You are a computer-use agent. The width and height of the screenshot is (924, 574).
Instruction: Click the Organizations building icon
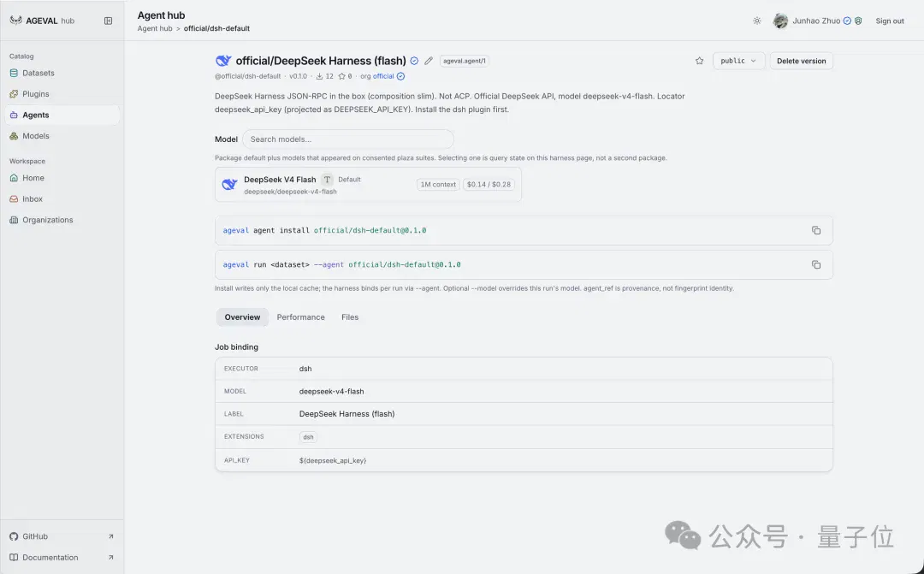(14, 220)
